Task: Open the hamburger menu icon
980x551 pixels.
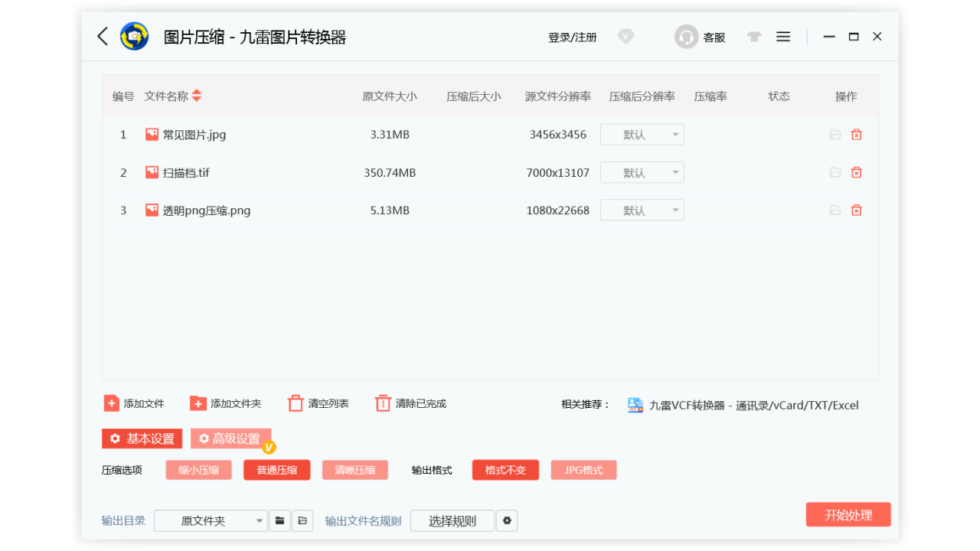Action: tap(782, 36)
